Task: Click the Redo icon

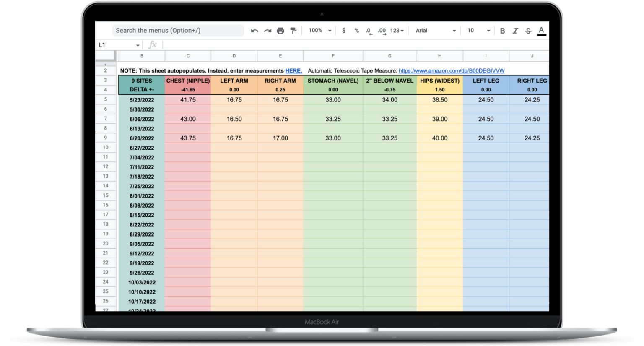Action: pos(267,30)
